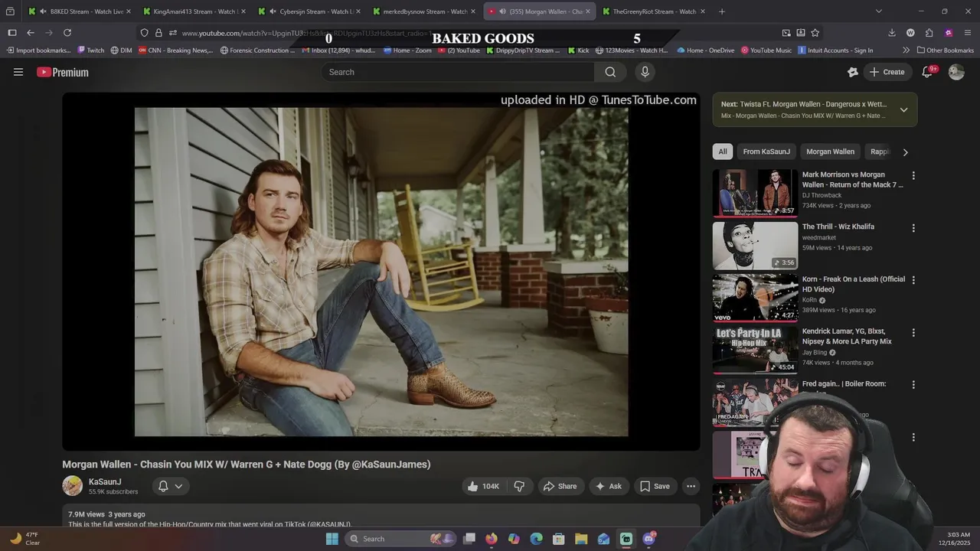Select the From KaSaunJ filter chip

pyautogui.click(x=766, y=152)
